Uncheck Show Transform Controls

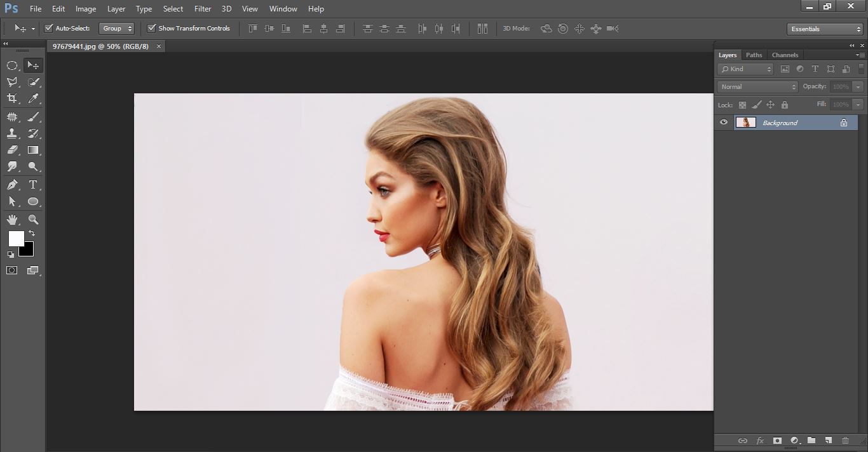[x=151, y=28]
